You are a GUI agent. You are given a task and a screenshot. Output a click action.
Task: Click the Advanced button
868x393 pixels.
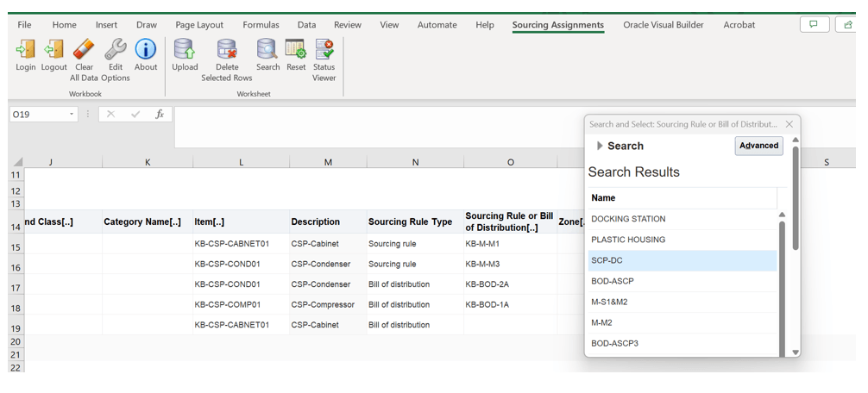pos(759,146)
